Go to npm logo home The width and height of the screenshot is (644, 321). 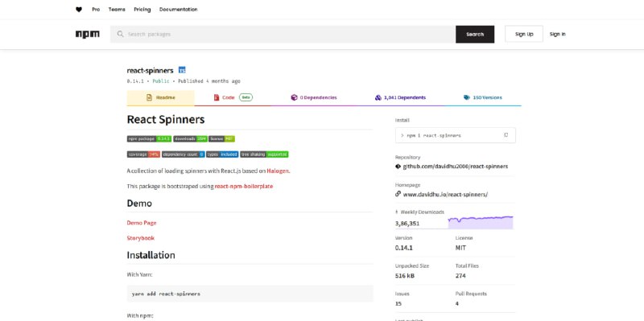coord(88,34)
